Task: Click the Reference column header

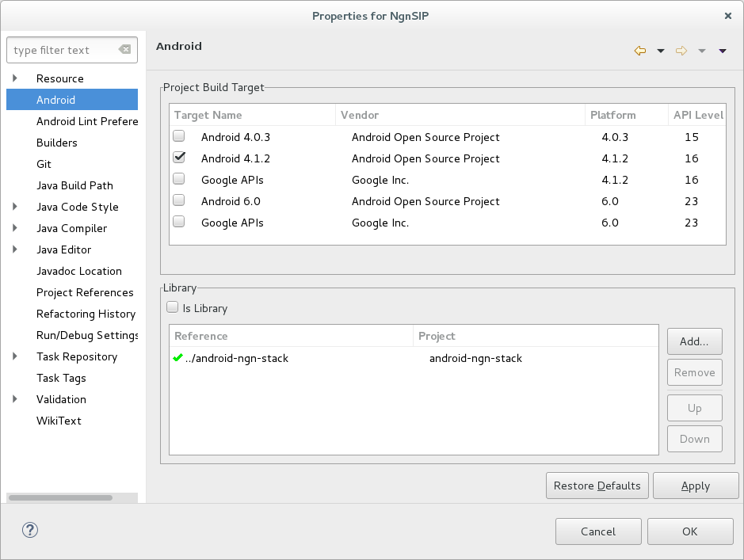Action: (291, 336)
